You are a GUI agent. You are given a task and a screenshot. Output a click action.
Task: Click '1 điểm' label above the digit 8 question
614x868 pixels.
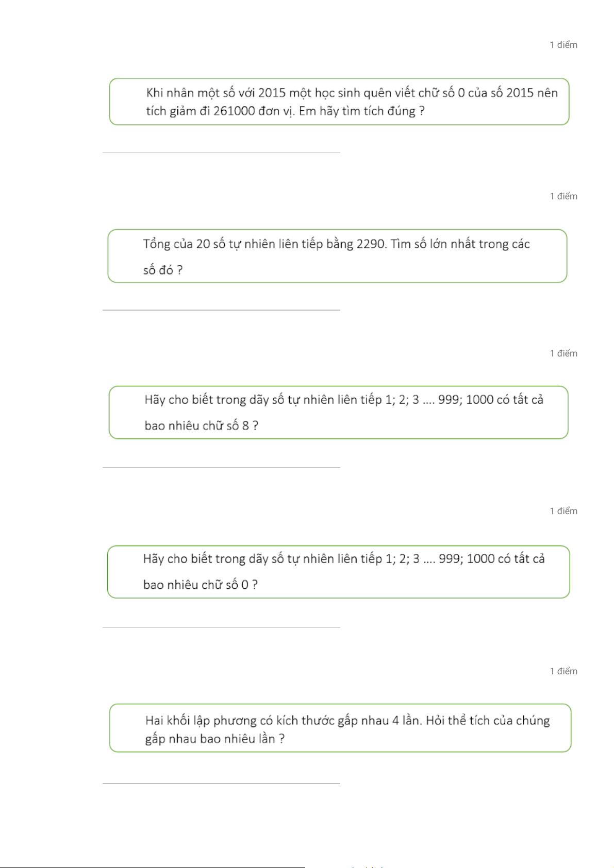pos(563,353)
